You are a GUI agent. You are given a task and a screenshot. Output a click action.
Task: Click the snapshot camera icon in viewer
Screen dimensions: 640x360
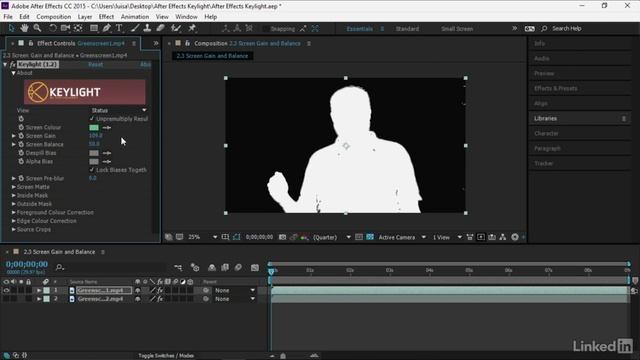(282, 237)
